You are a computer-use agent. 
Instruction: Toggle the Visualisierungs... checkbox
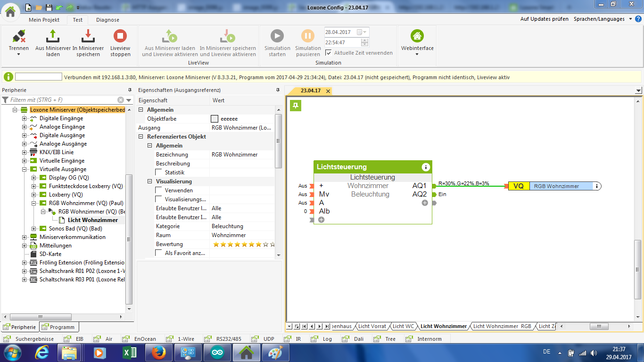159,199
